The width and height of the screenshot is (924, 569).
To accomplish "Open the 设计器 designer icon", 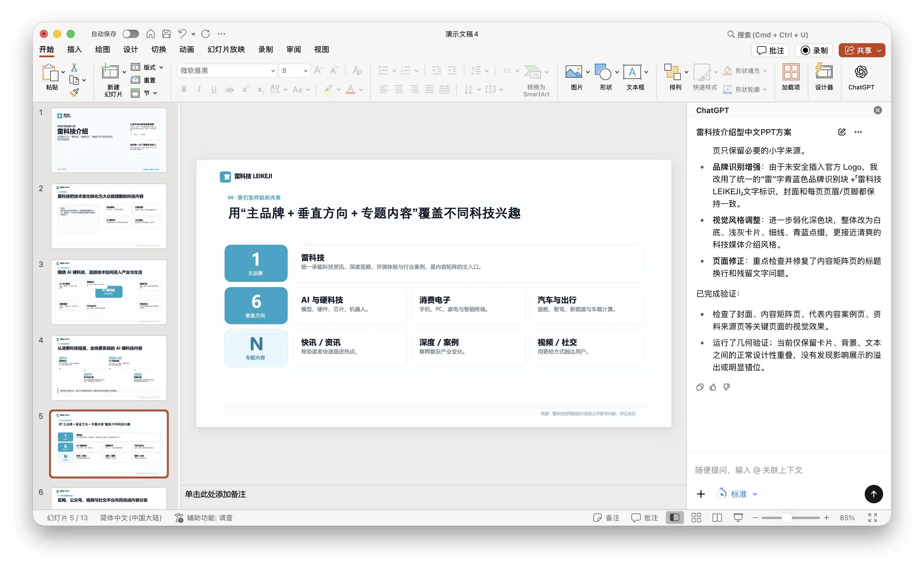I will (824, 71).
